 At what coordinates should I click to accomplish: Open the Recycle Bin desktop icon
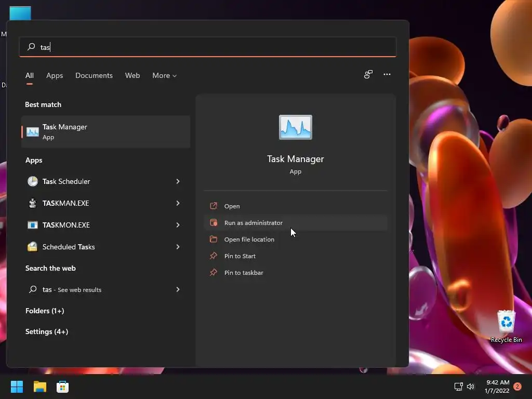506,326
